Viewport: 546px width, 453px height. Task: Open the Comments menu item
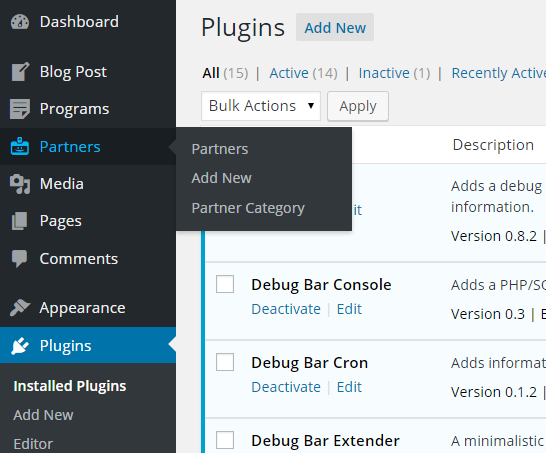point(88,259)
